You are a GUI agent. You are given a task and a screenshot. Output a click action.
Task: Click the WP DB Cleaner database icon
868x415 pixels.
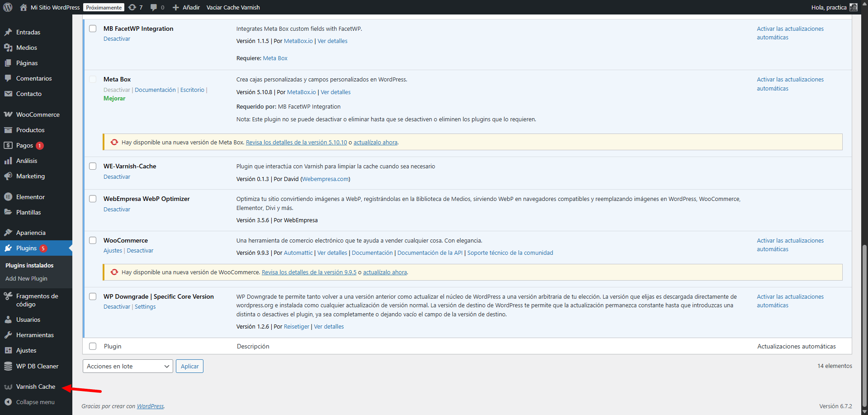point(8,366)
